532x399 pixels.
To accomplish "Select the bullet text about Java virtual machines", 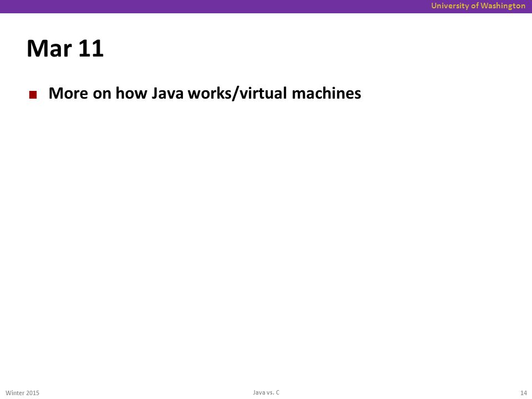I will tap(204, 93).
